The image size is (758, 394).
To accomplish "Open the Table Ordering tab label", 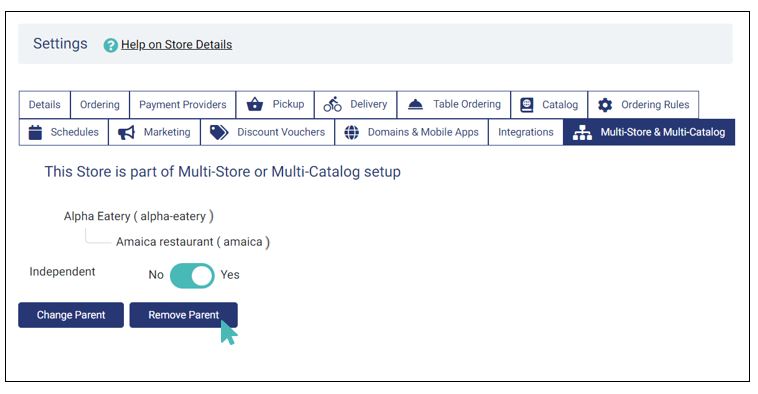I will pos(466,104).
